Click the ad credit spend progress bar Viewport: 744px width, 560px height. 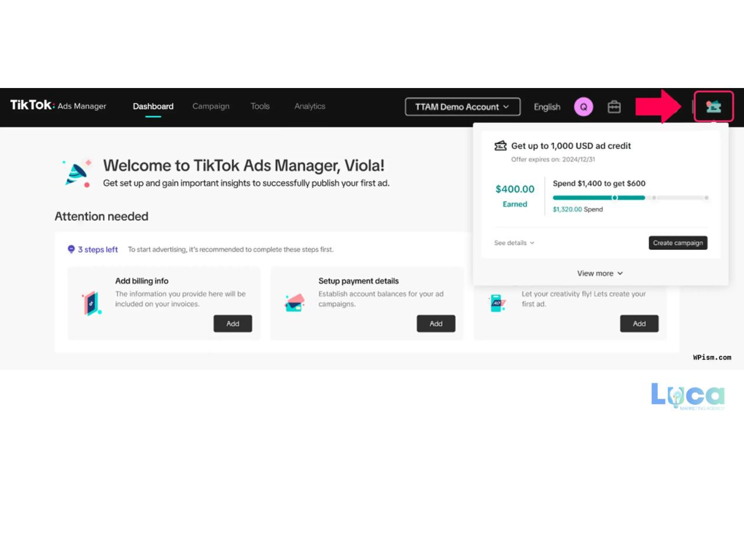631,198
